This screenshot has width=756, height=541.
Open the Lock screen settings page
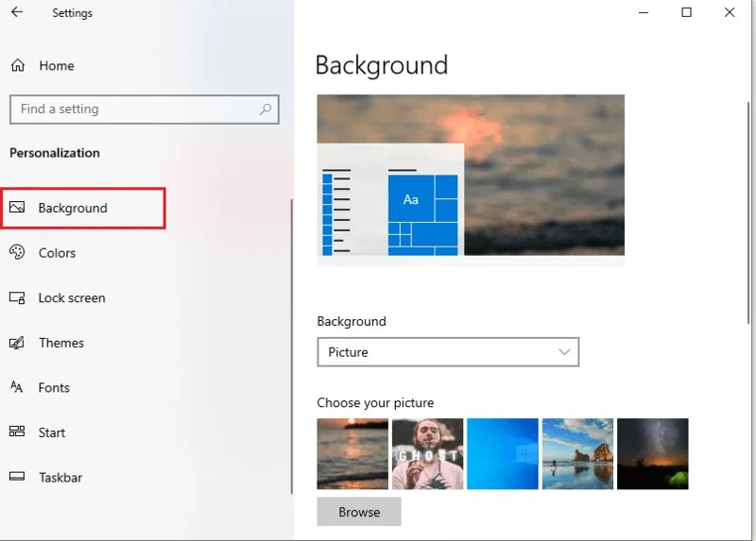72,298
